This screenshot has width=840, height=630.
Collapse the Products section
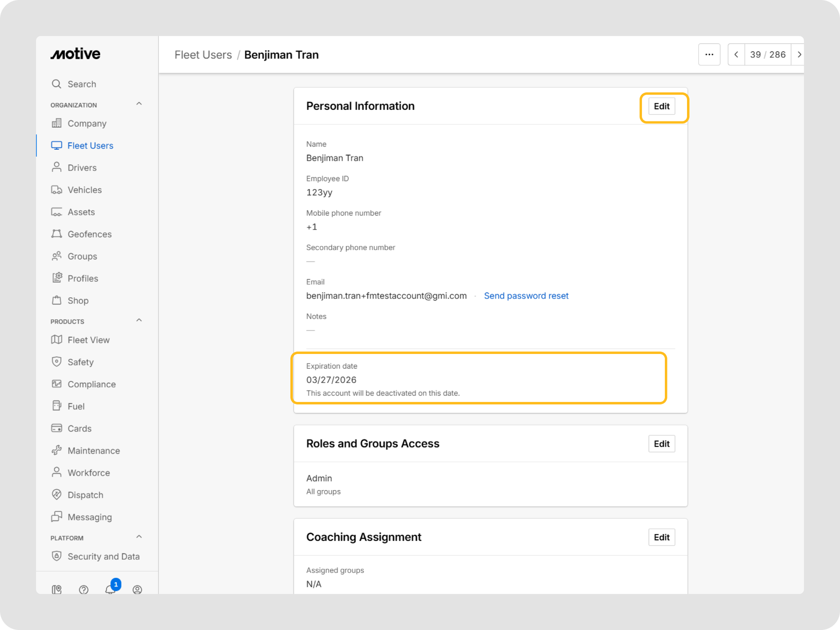pos(139,321)
